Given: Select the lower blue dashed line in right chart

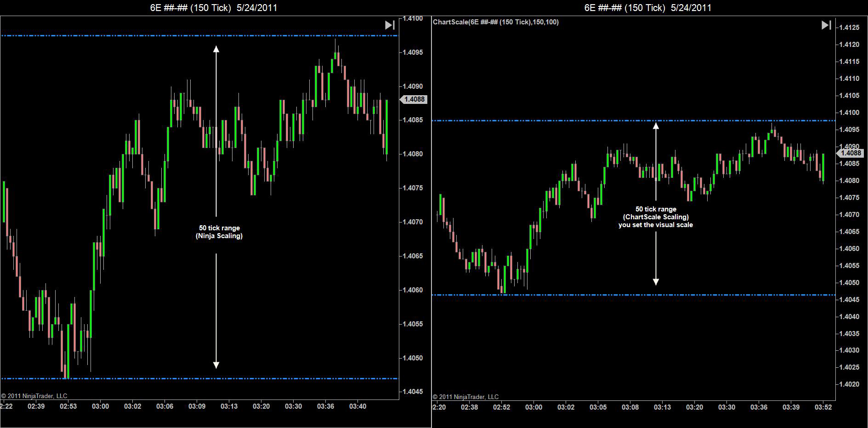Looking at the screenshot, I should click(x=633, y=295).
